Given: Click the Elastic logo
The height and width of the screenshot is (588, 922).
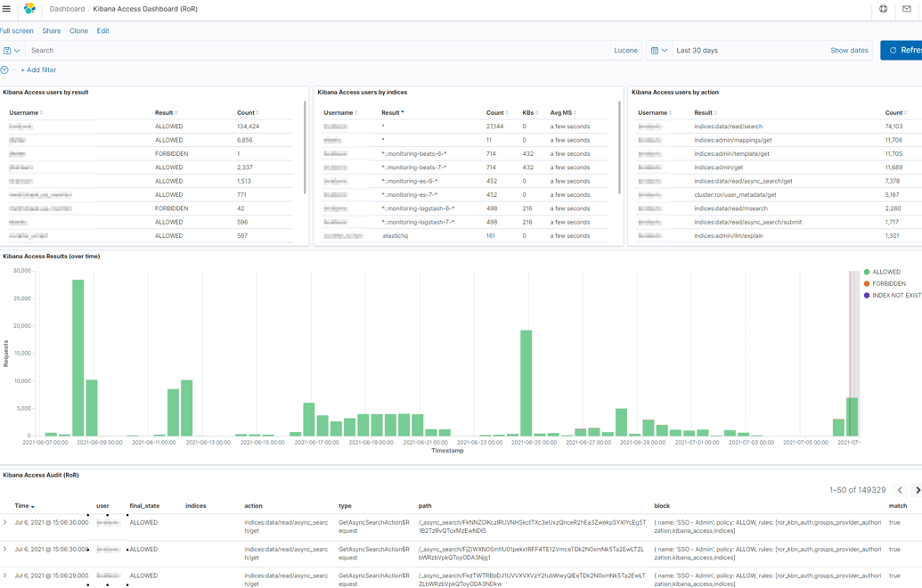Looking at the screenshot, I should point(28,10).
